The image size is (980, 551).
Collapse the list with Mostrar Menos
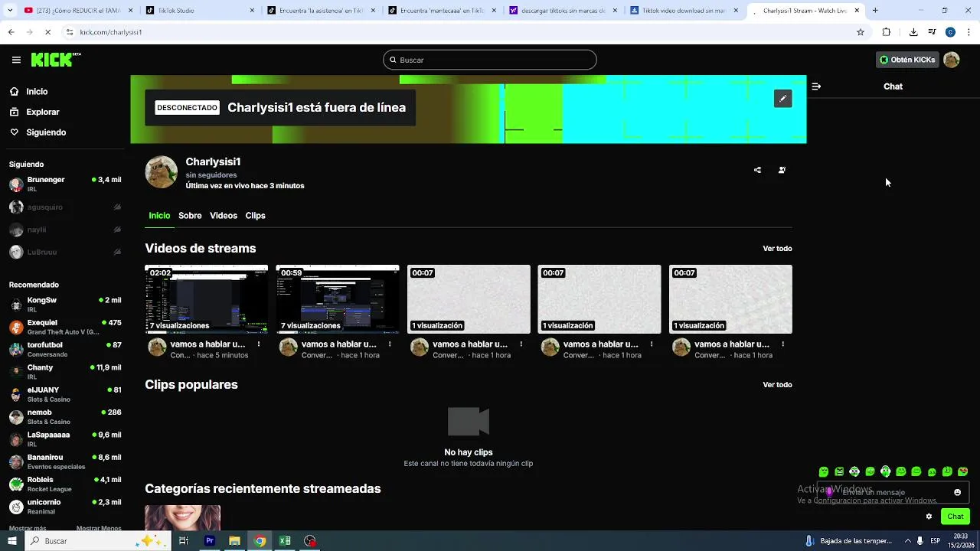tap(99, 528)
